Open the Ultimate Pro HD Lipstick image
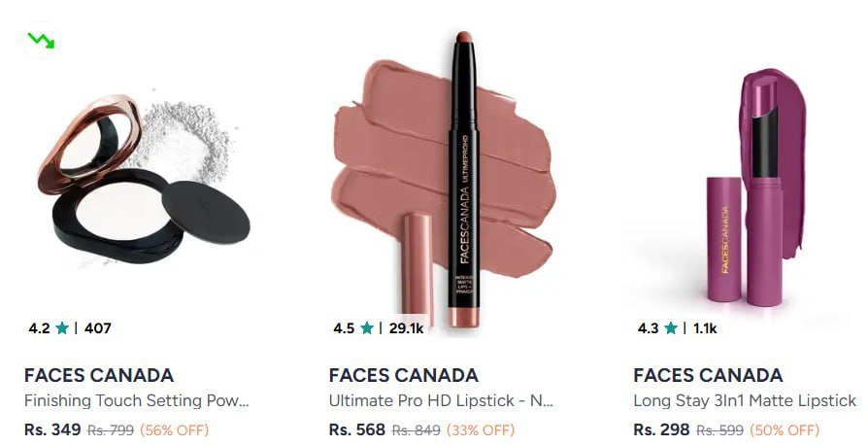The width and height of the screenshot is (868, 446). tap(443, 179)
